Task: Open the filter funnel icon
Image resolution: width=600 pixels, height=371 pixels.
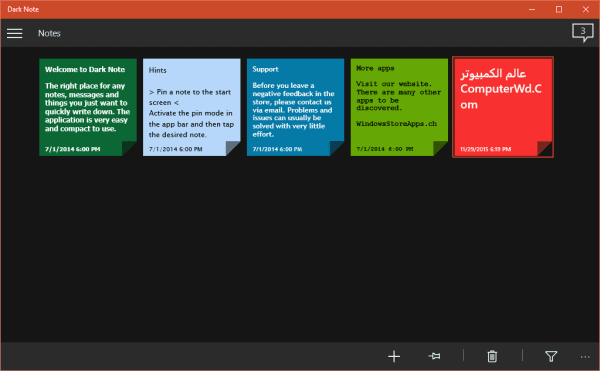Action: pos(551,356)
